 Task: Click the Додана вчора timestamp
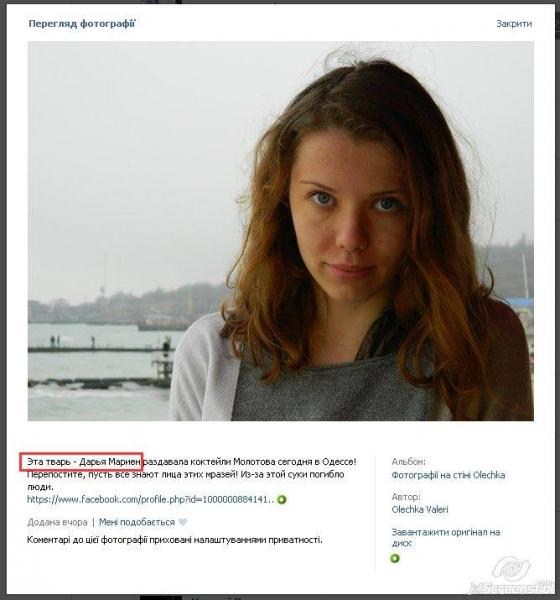click(x=57, y=522)
